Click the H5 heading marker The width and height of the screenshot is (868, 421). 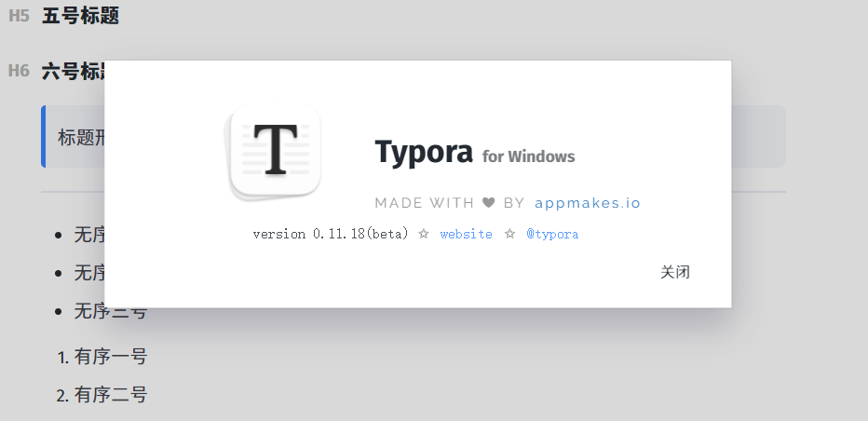[19, 16]
